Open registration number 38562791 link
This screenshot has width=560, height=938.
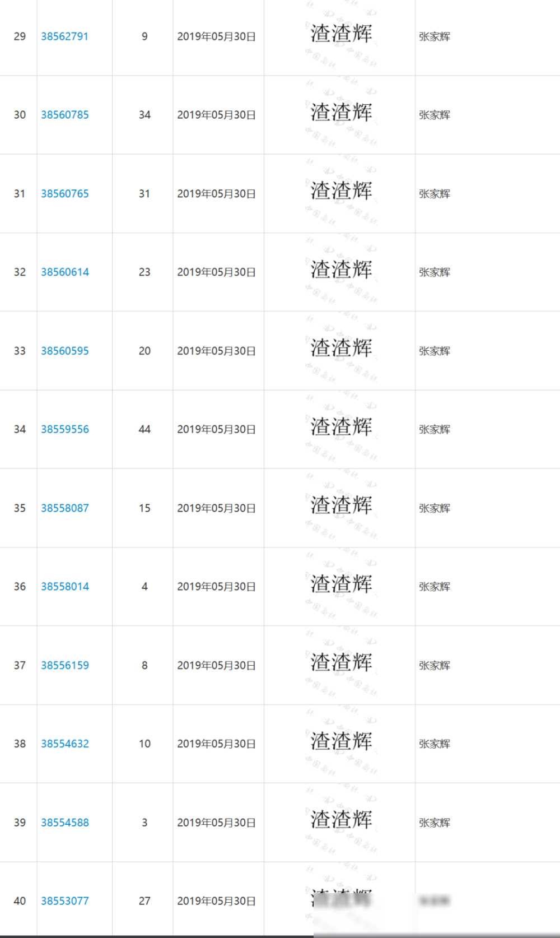[64, 36]
